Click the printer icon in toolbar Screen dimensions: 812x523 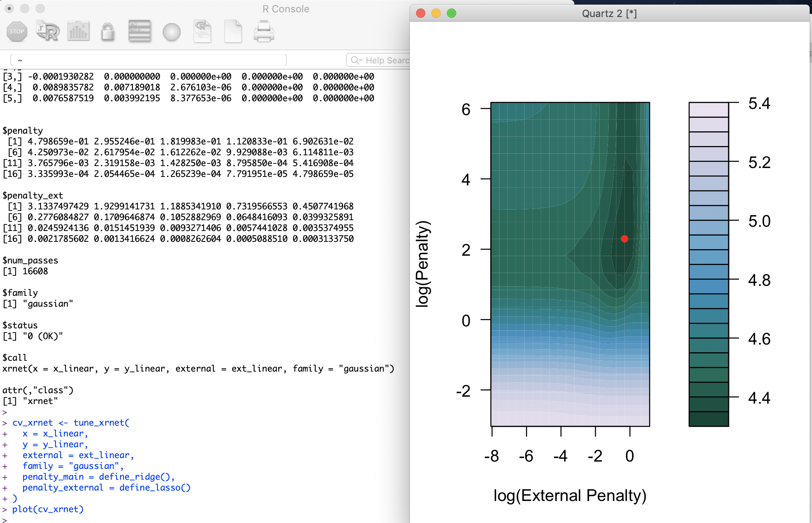point(264,32)
